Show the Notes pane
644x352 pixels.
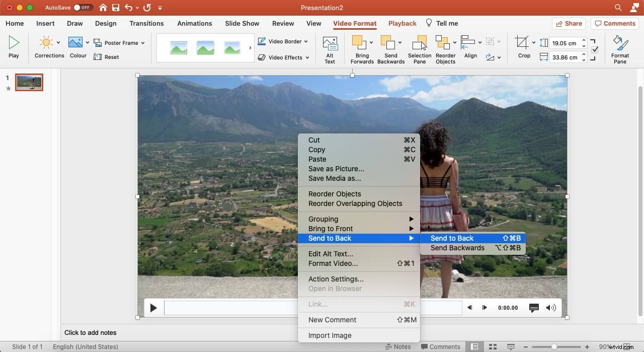(x=399, y=346)
